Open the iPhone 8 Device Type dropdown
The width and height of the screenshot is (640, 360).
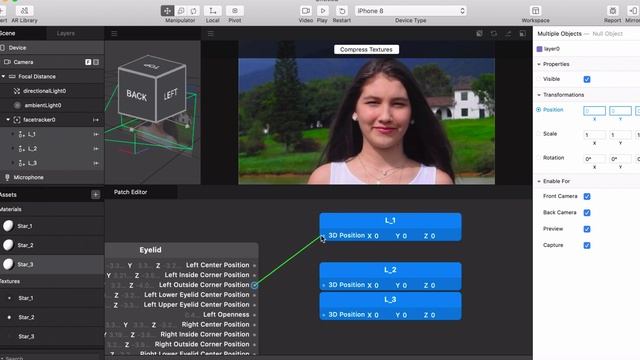pyautogui.click(x=411, y=11)
